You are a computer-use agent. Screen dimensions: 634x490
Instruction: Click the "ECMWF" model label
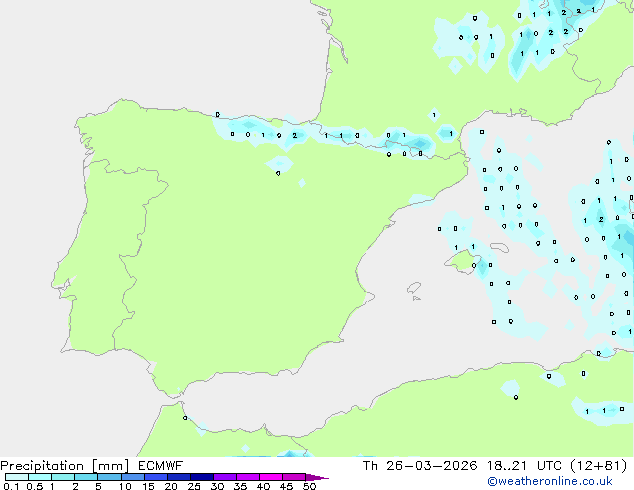click(x=161, y=465)
